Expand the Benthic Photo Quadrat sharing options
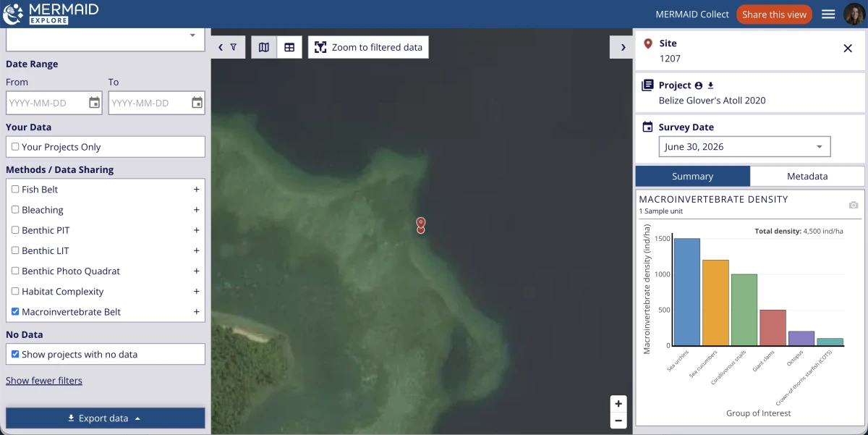The image size is (868, 435). pos(196,271)
